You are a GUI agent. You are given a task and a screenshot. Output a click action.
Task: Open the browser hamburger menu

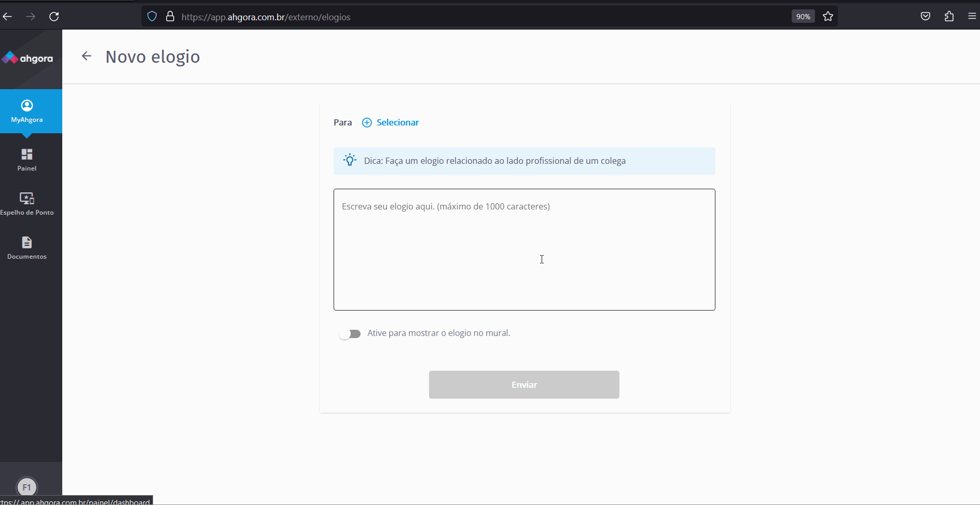(x=972, y=17)
